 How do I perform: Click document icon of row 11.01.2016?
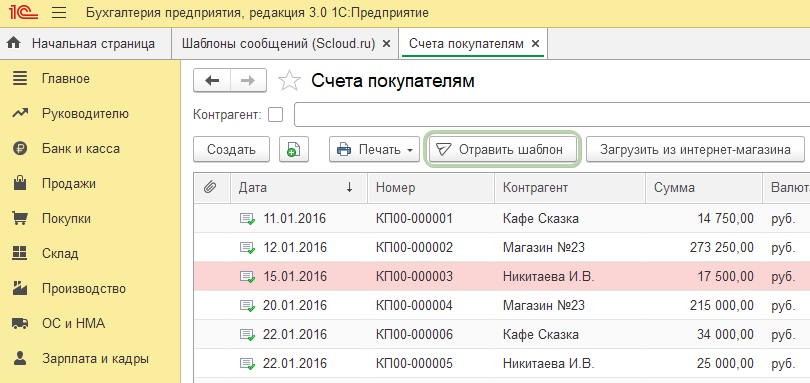247,219
